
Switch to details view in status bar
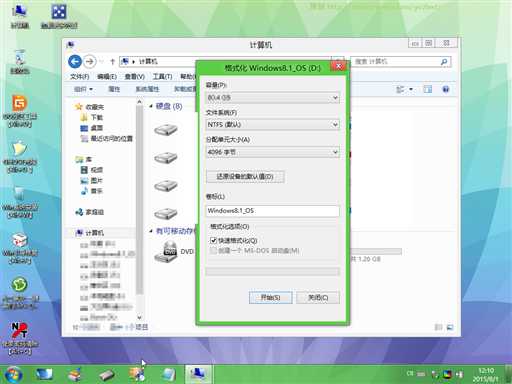click(x=438, y=327)
